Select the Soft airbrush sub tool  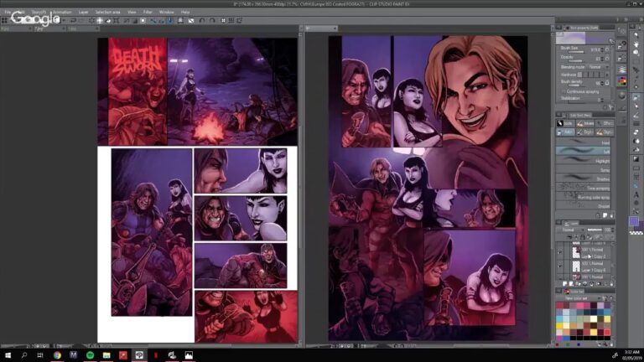pos(584,152)
